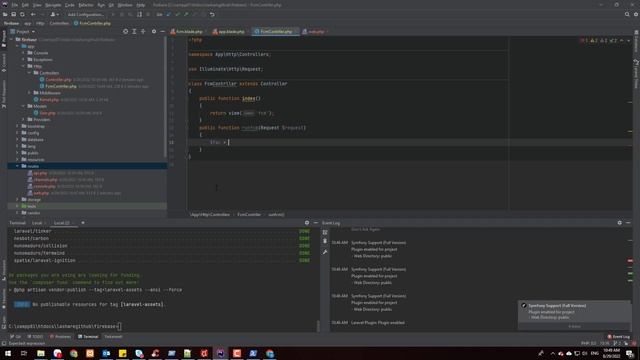Viewport: 640px width, 360px height.
Task: Click the Open folder icon in the main toolbar
Action: click(5, 14)
